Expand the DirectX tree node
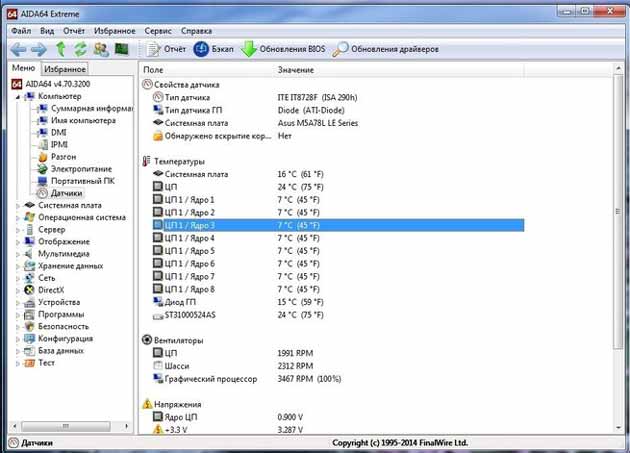Screen dimensions: 630x453 click(18, 290)
